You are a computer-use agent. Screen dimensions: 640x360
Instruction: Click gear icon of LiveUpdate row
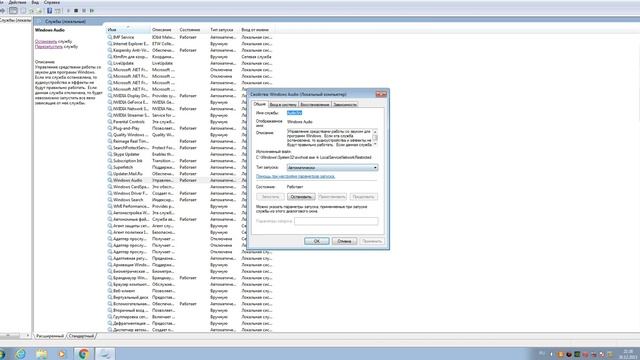(110, 63)
